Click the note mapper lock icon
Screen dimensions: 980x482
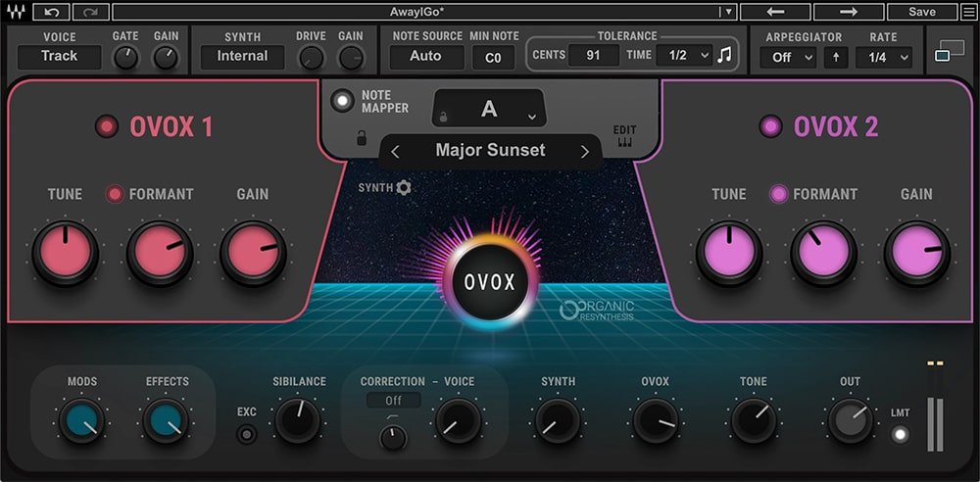pyautogui.click(x=362, y=138)
